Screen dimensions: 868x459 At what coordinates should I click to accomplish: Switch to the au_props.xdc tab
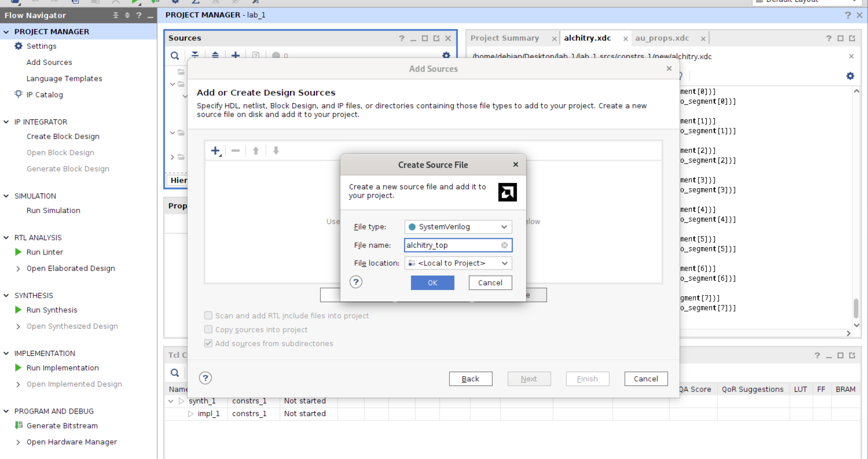[662, 38]
